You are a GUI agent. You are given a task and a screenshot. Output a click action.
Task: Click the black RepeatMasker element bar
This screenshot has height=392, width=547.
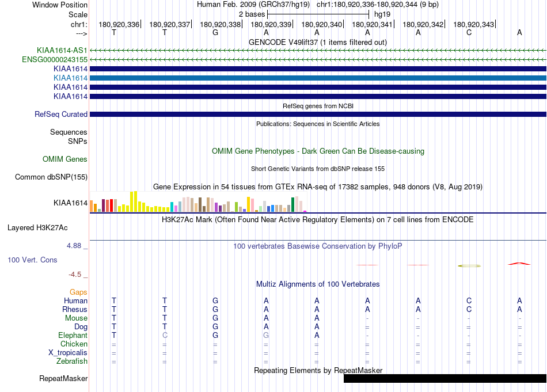pos(445,378)
